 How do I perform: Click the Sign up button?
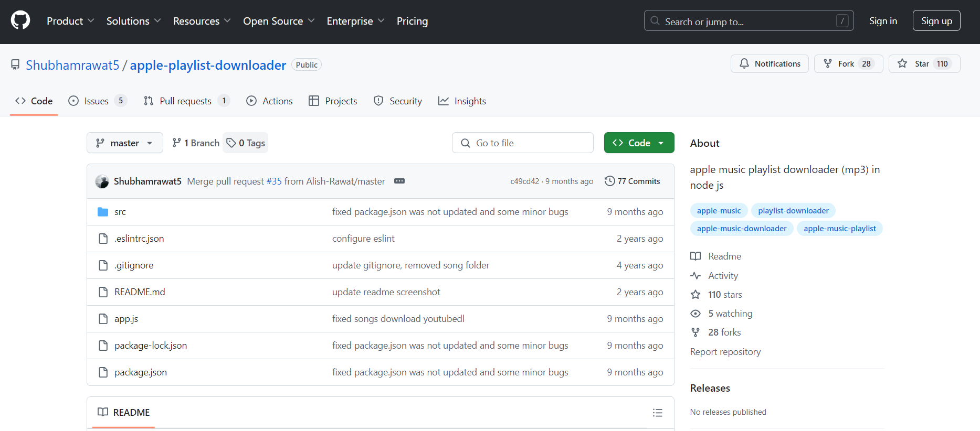(x=936, y=21)
